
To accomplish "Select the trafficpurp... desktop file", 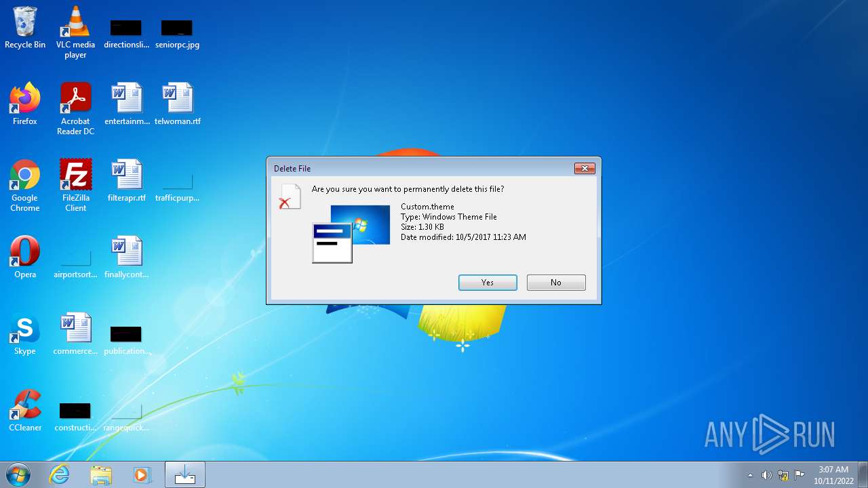I will [x=177, y=188].
